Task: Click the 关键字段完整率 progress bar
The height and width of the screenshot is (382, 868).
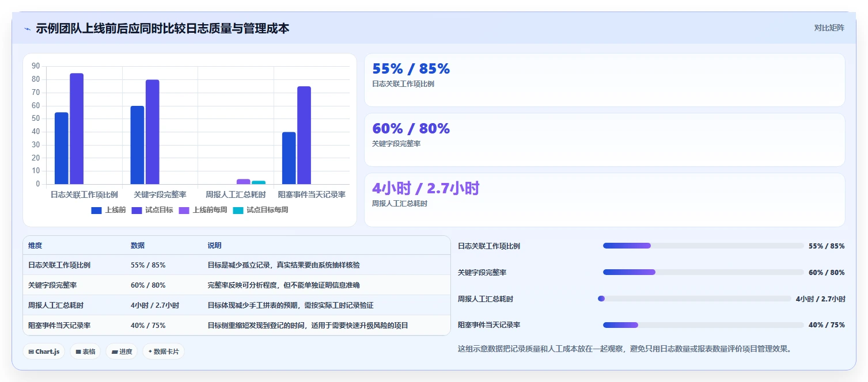Action: coord(703,272)
